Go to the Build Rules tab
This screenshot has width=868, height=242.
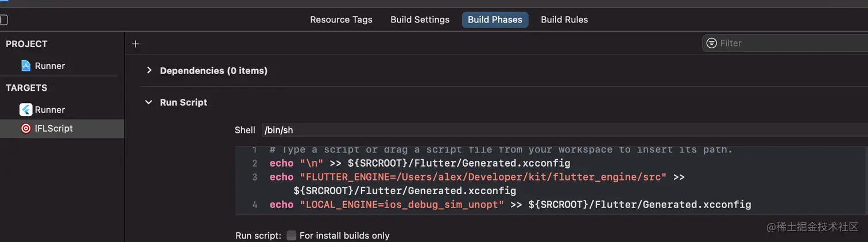564,20
